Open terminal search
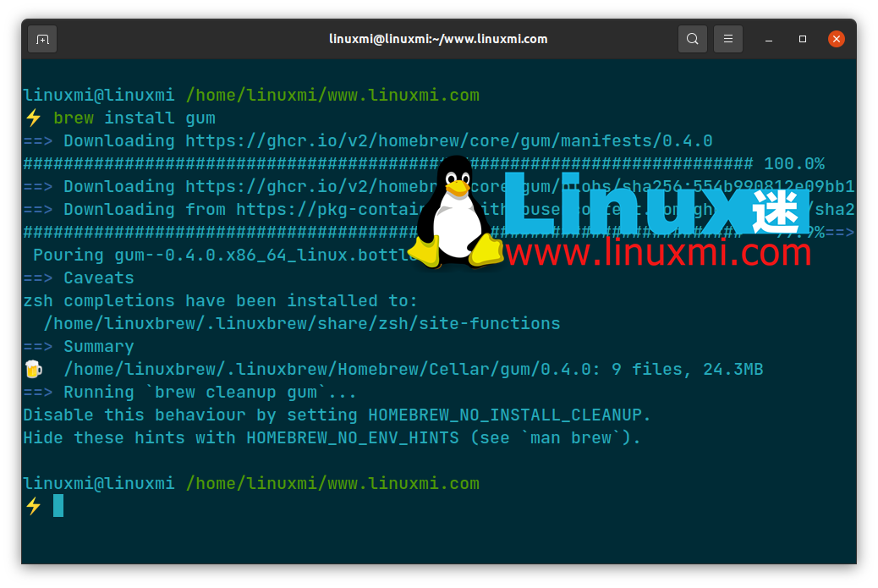 point(692,39)
